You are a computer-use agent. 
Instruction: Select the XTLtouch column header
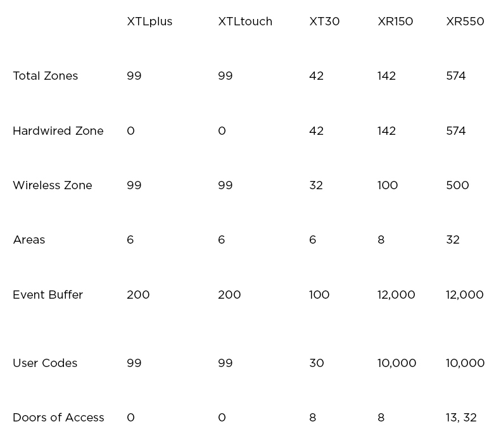tap(245, 22)
